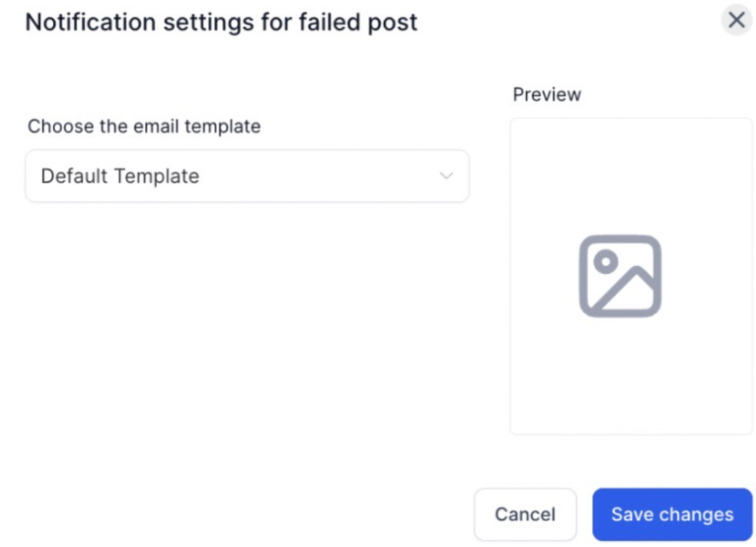This screenshot has width=756, height=547.
Task: Dismiss the dialog using the X icon
Action: click(736, 20)
